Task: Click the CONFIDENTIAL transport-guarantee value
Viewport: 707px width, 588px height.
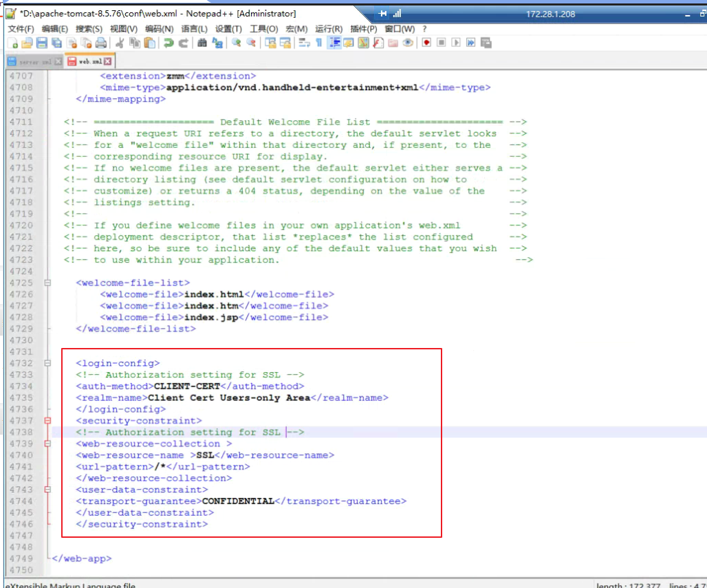Action: [238, 501]
